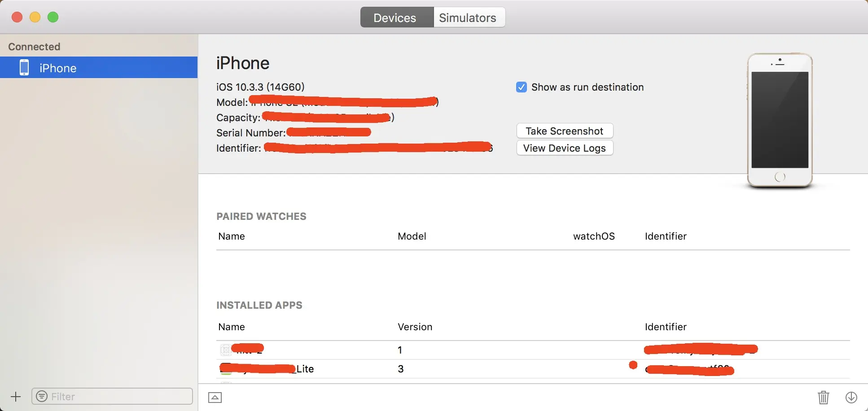Click the filter icon inside the Filter field
This screenshot has width=868, height=411.
tap(42, 397)
